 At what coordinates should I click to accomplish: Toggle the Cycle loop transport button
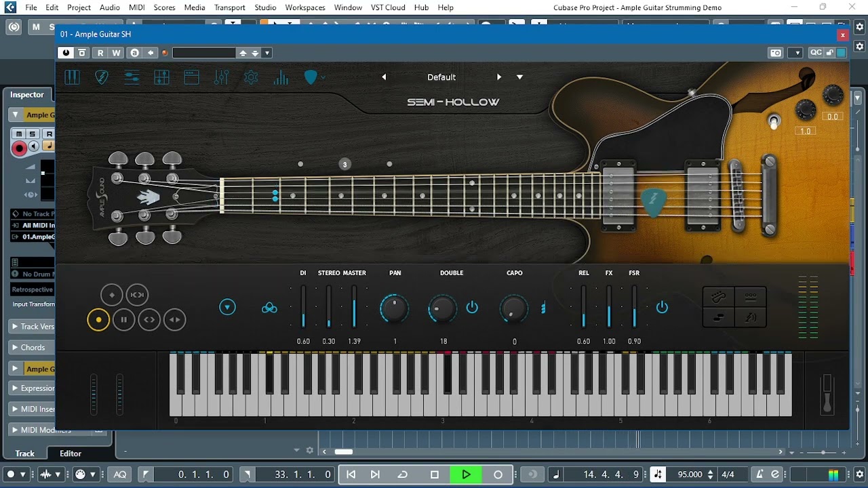402,474
